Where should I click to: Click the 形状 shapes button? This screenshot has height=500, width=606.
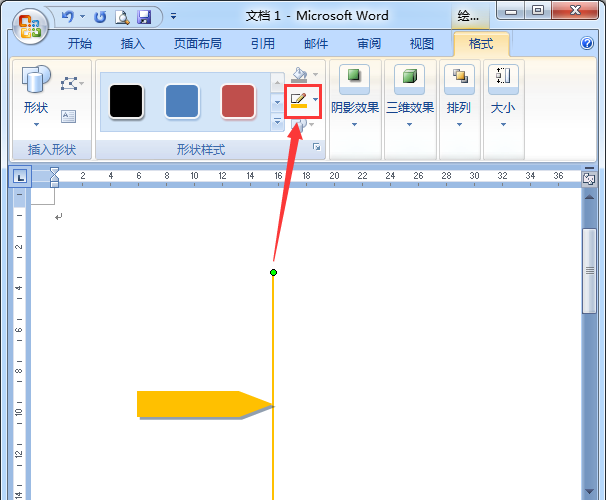pyautogui.click(x=35, y=96)
